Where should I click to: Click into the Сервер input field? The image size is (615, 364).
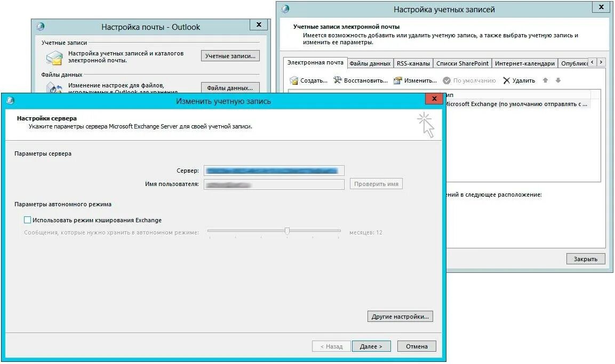[x=274, y=171]
